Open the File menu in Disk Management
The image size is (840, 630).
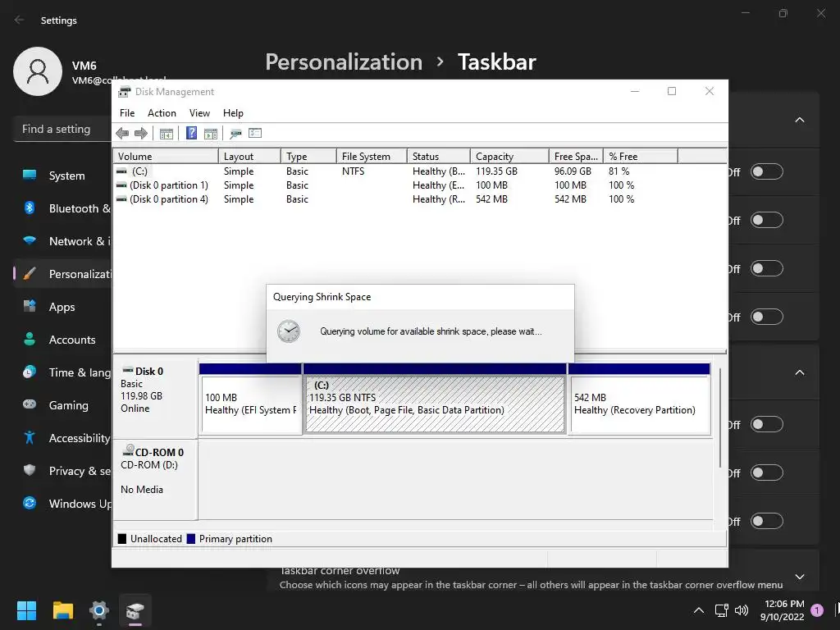[x=127, y=113]
